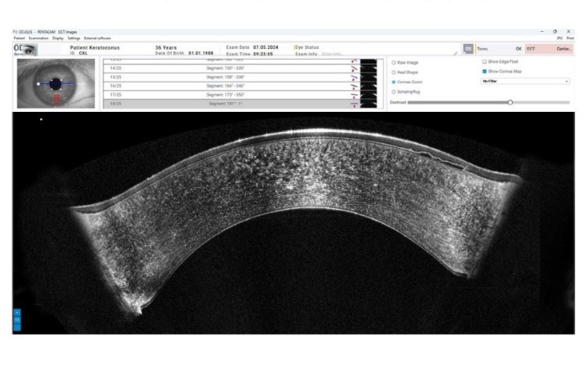Open the Examination menu

[x=38, y=38]
